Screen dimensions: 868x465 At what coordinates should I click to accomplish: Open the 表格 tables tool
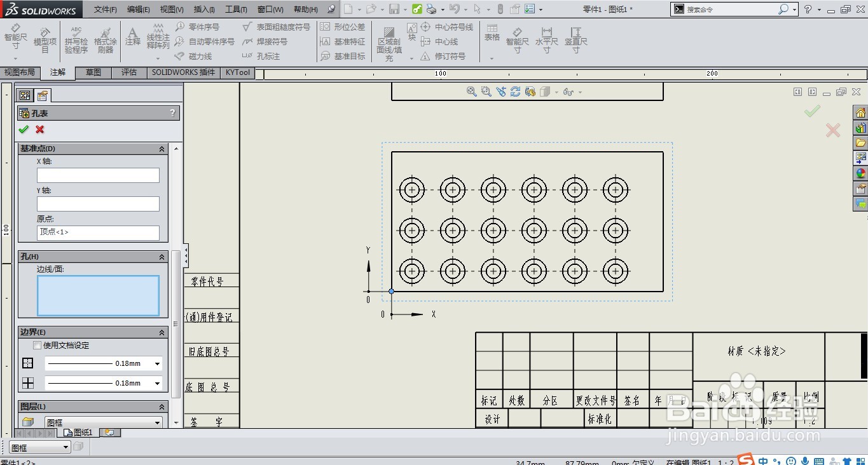[492, 33]
